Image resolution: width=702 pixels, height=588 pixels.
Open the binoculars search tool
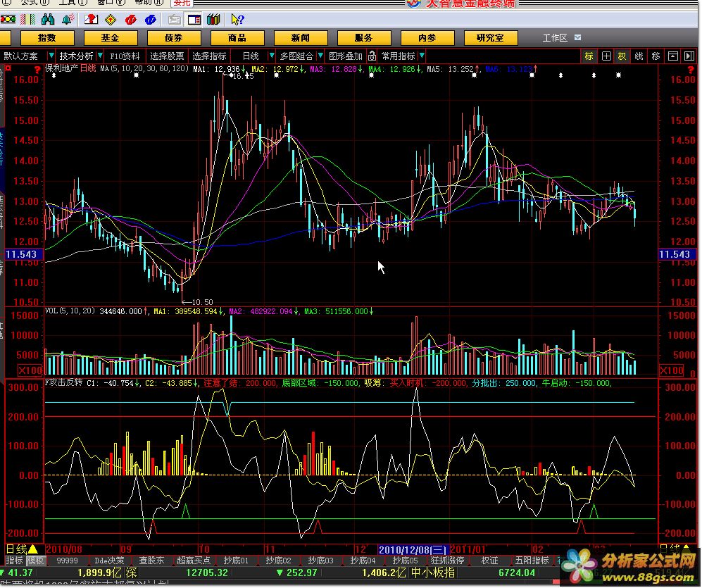click(x=48, y=19)
